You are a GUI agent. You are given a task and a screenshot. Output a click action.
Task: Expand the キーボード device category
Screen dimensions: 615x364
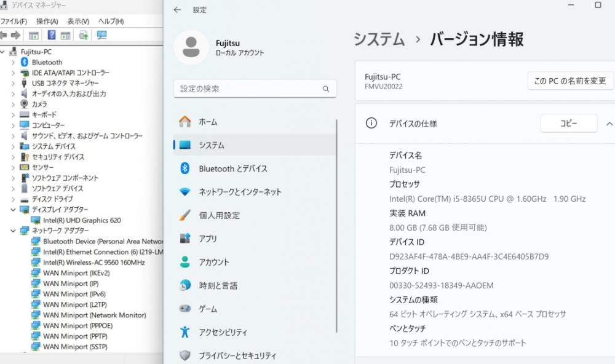14,115
